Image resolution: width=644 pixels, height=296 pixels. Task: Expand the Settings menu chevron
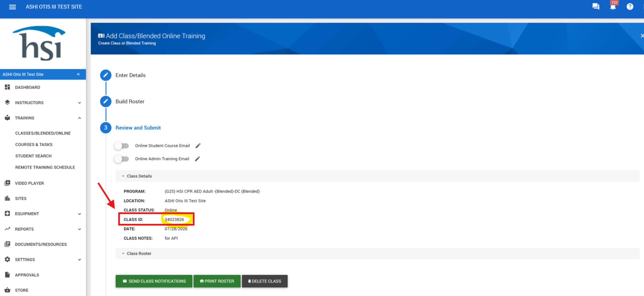click(80, 260)
